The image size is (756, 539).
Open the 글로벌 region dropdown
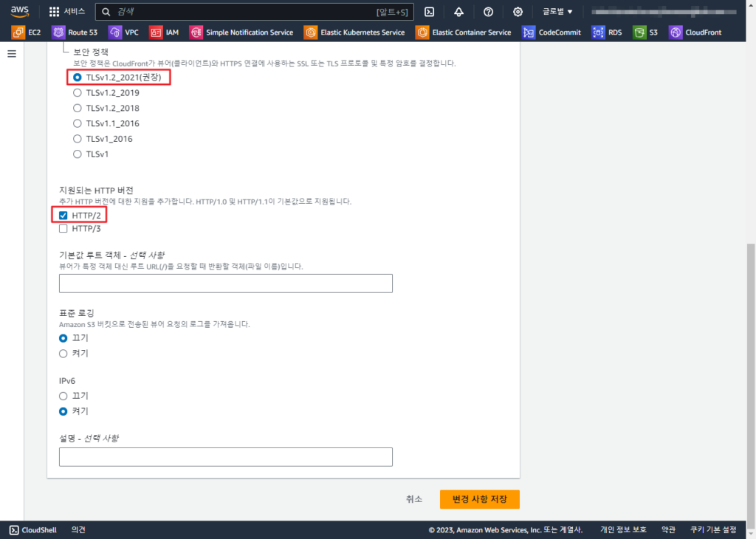click(x=557, y=12)
